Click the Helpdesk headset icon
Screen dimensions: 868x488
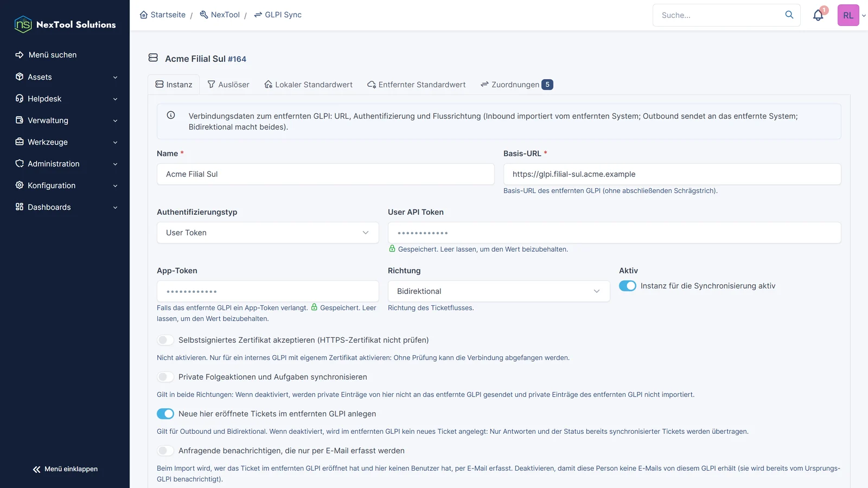(20, 98)
